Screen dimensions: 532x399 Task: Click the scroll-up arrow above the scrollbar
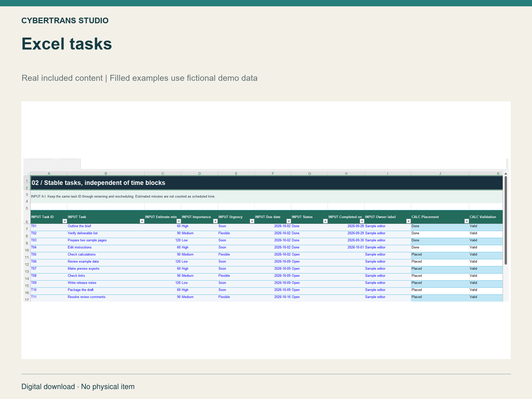[506, 174]
